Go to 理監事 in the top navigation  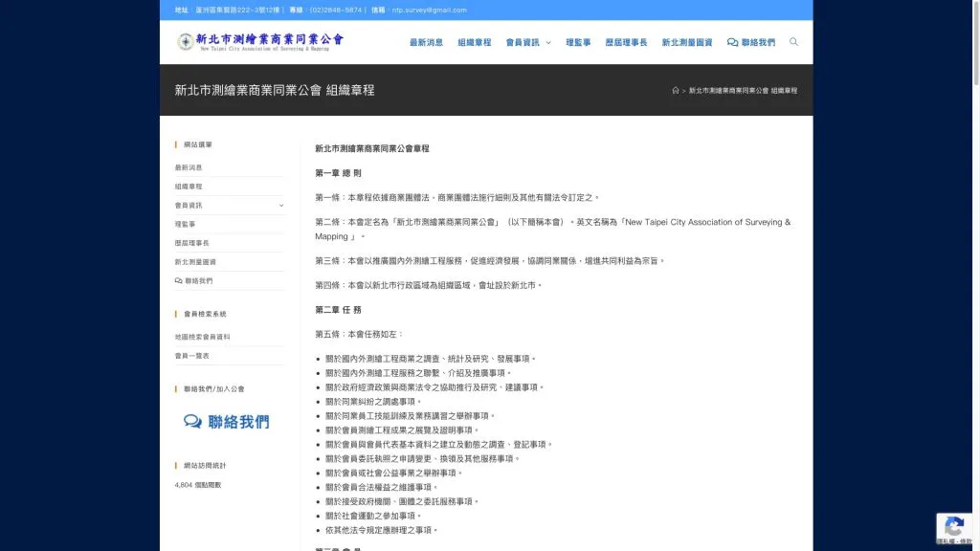tap(578, 43)
